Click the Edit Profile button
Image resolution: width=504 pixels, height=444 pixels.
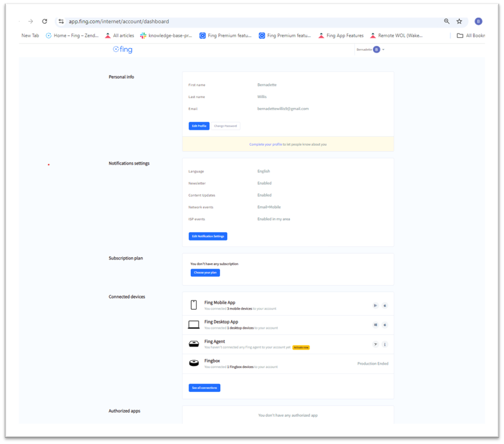[x=199, y=126]
